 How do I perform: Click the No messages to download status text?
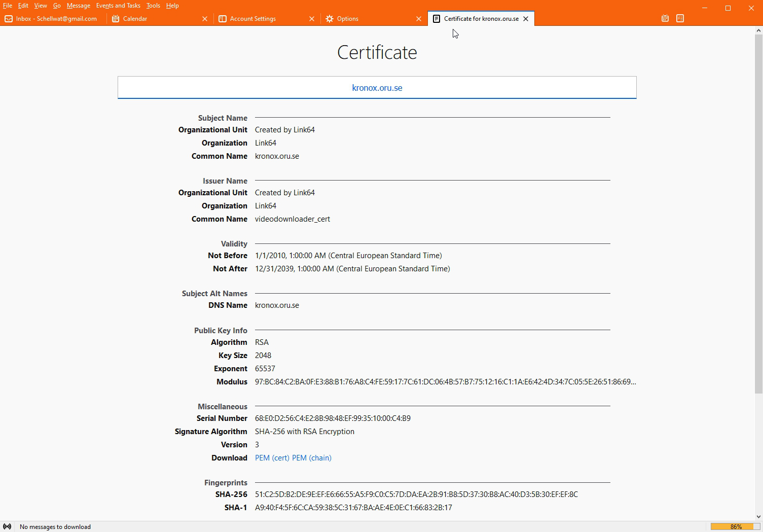(x=55, y=527)
